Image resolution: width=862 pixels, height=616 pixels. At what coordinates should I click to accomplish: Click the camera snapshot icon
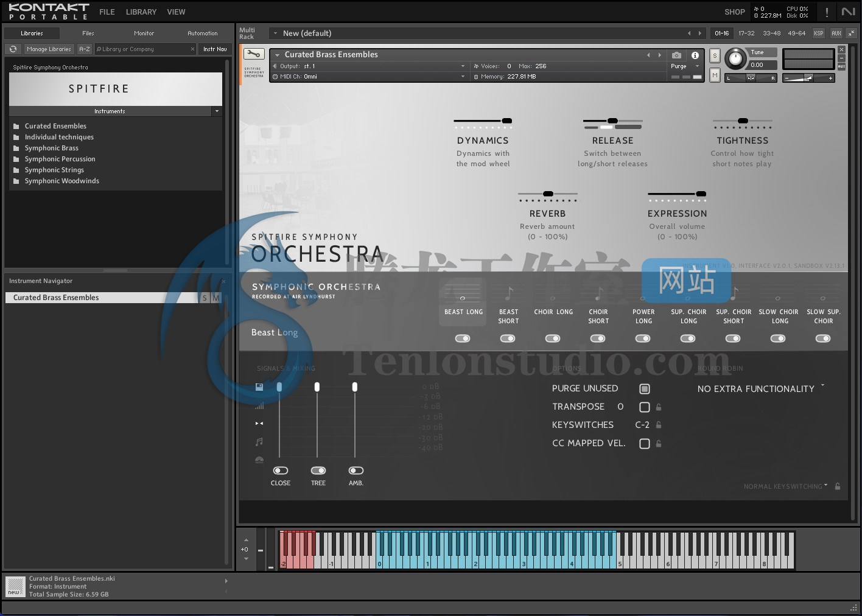[676, 55]
